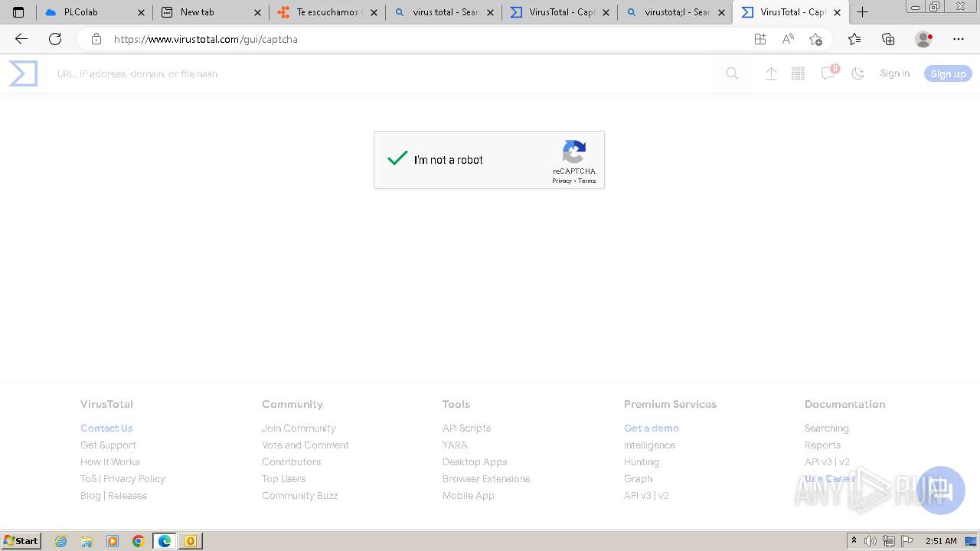Open the upload file icon
The width and height of the screenshot is (980, 551).
(771, 73)
